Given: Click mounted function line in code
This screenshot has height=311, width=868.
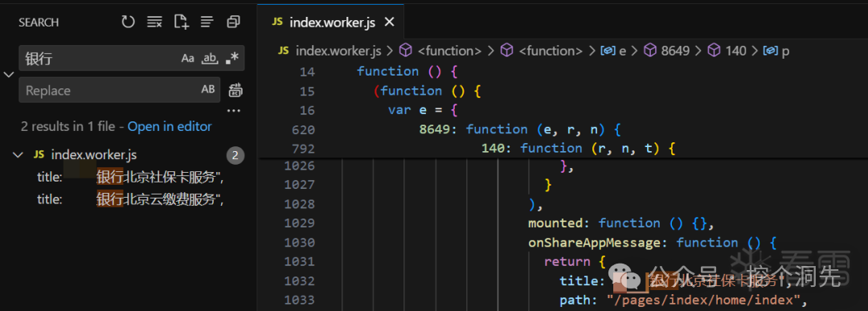Looking at the screenshot, I should click(x=621, y=223).
